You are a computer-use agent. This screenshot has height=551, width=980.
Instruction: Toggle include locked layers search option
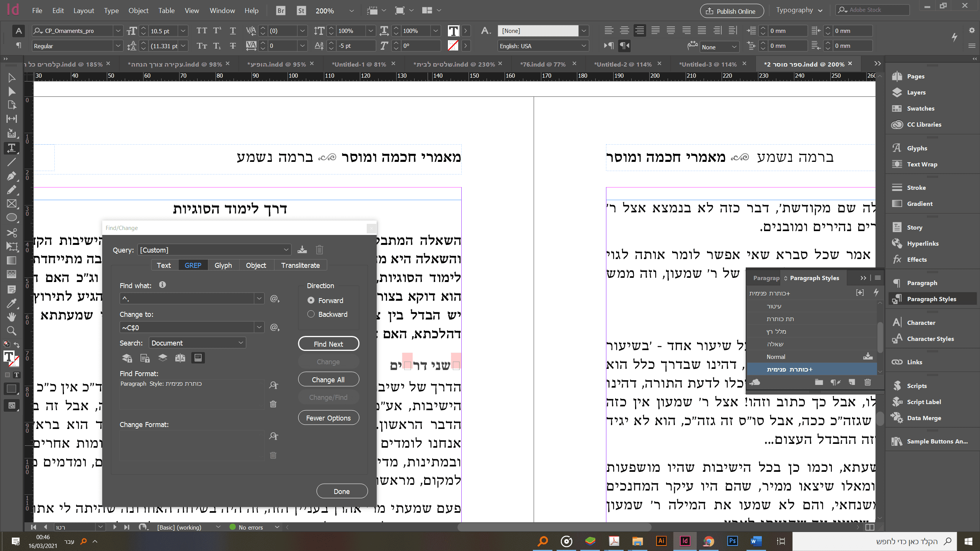pyautogui.click(x=127, y=358)
